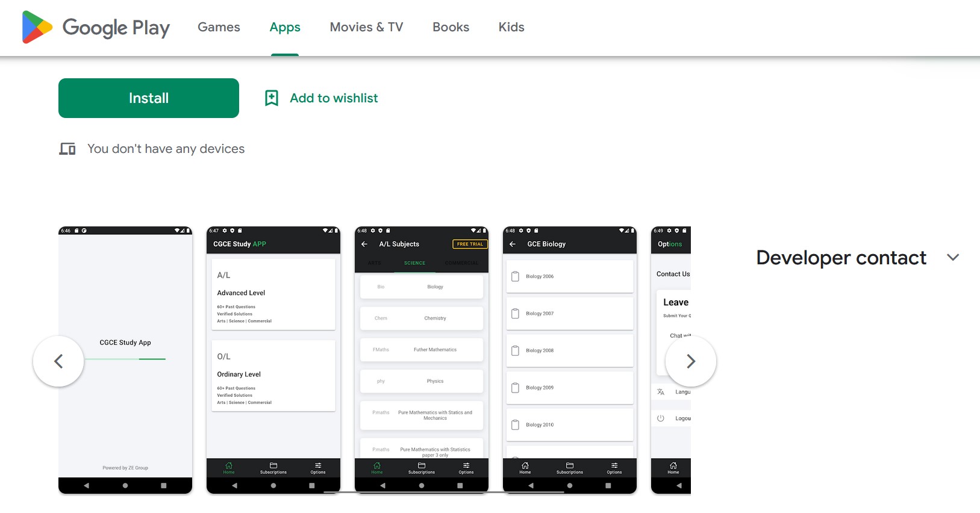Click the Biology 2008 entry

point(570,350)
